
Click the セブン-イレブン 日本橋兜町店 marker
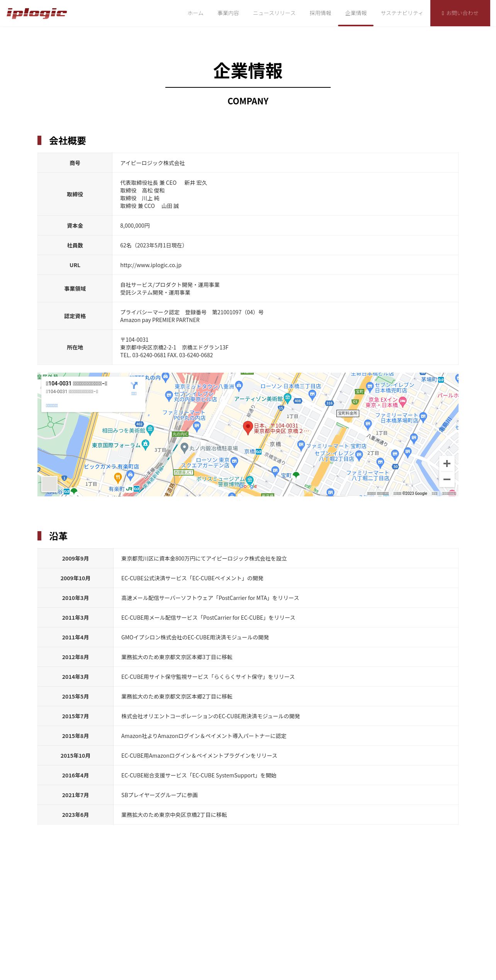[x=370, y=387]
